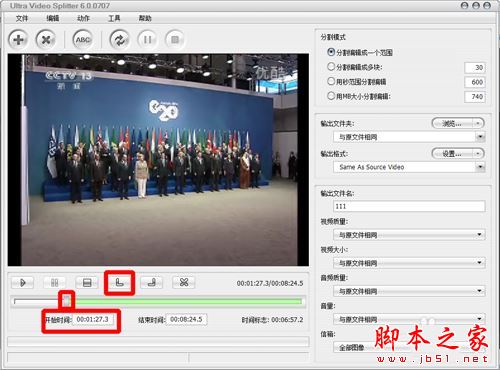Pause the video preview below the player
This screenshot has height=370, width=500.
click(55, 283)
